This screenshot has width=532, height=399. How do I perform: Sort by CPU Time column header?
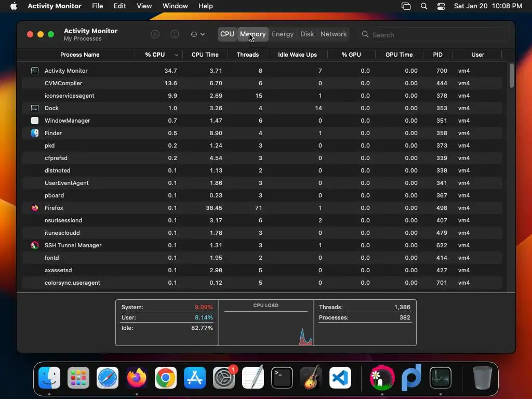coord(205,55)
